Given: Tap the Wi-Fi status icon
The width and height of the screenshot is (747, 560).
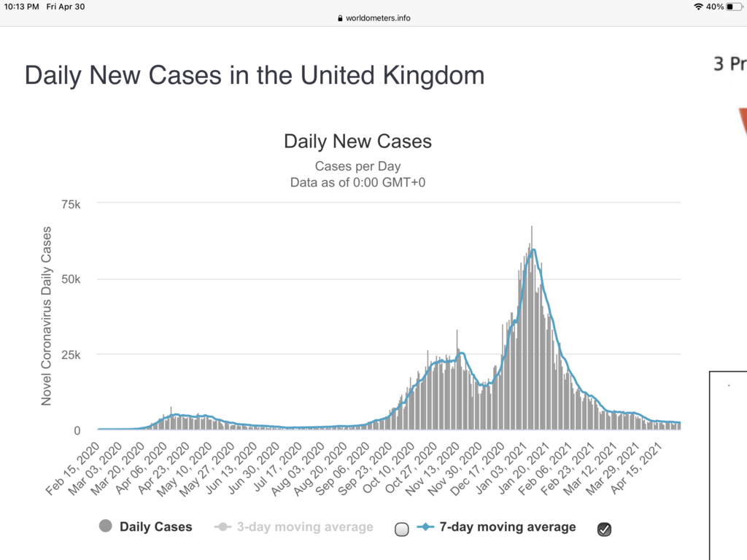Looking at the screenshot, I should [x=698, y=7].
